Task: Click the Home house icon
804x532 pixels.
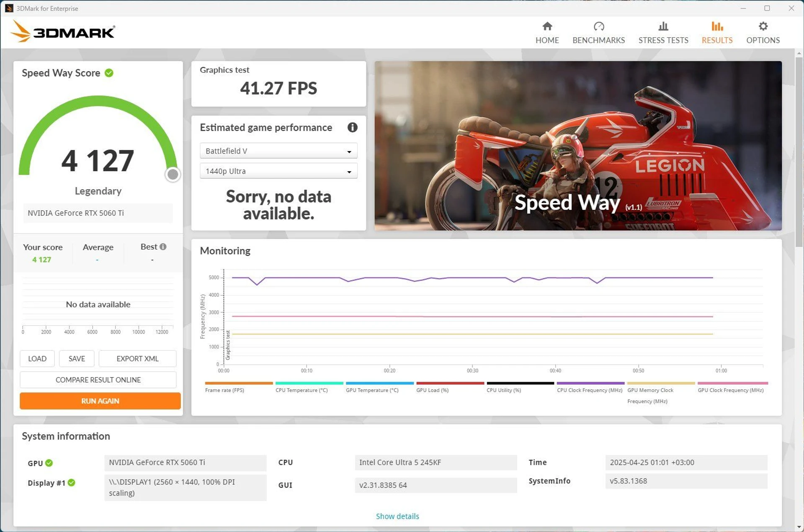Action: pyautogui.click(x=547, y=26)
